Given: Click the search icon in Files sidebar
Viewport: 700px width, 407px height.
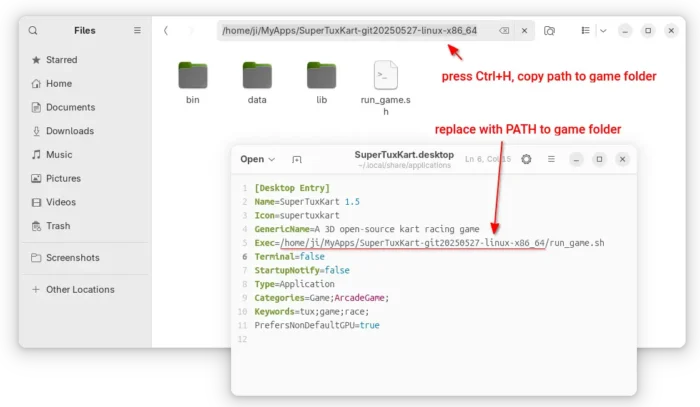Looking at the screenshot, I should (x=33, y=30).
